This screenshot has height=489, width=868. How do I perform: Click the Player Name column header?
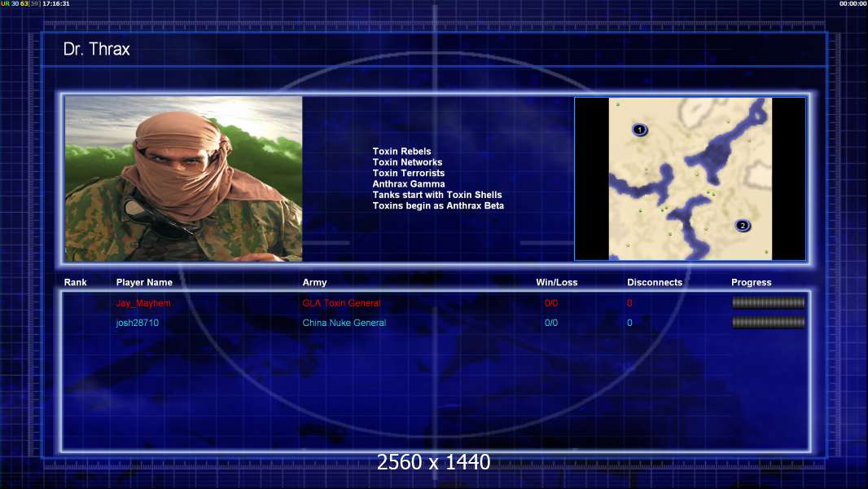coord(144,283)
